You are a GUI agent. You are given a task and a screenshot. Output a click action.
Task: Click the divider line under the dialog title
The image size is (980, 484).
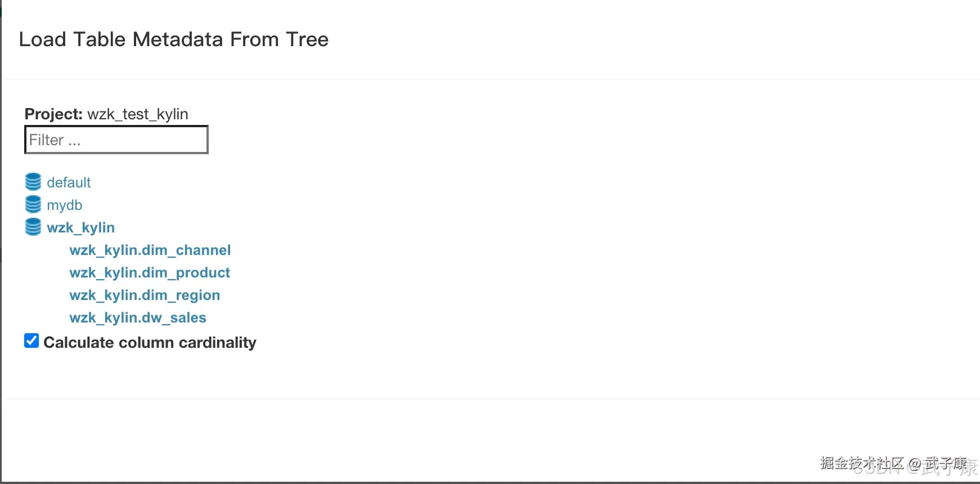click(489, 79)
